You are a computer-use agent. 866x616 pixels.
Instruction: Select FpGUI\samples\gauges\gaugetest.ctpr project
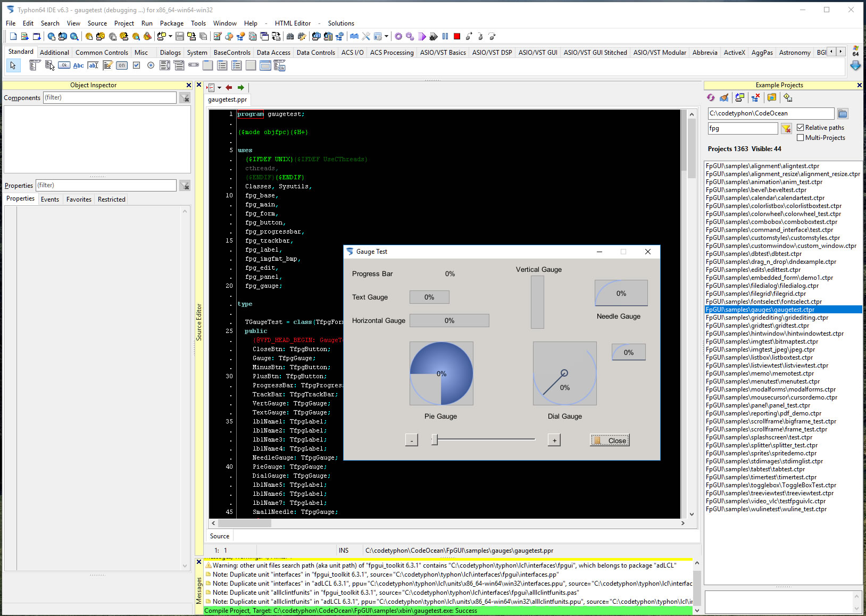pyautogui.click(x=783, y=310)
